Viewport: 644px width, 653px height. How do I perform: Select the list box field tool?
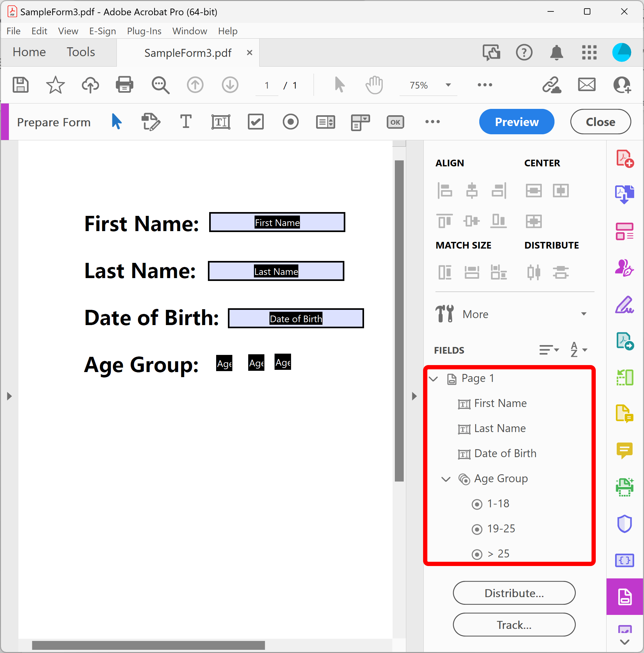coord(325,122)
